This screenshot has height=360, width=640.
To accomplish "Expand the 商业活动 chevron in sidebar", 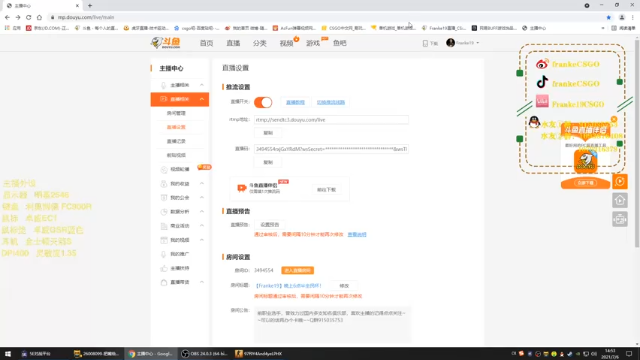I will click(x=202, y=226).
